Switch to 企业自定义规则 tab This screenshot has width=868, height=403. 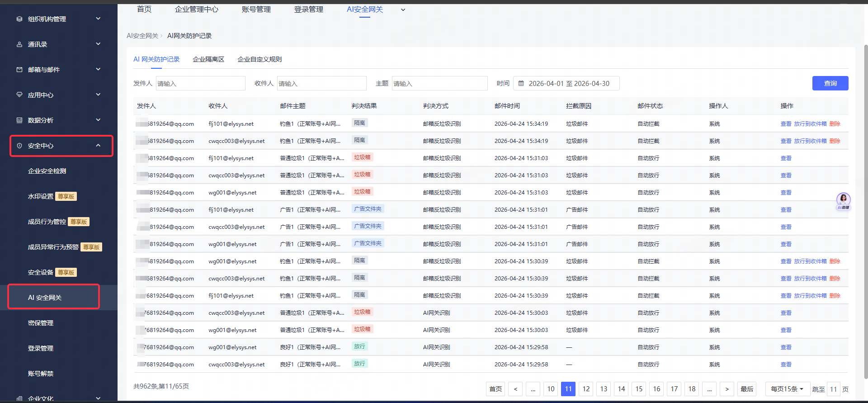(259, 59)
